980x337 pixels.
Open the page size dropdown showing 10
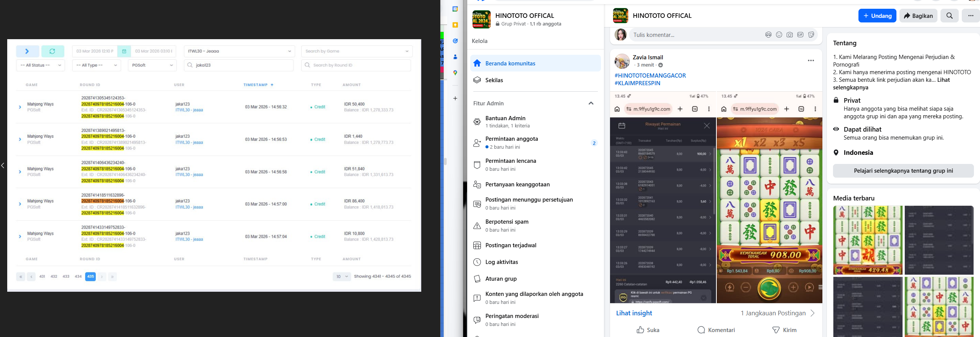pyautogui.click(x=341, y=277)
